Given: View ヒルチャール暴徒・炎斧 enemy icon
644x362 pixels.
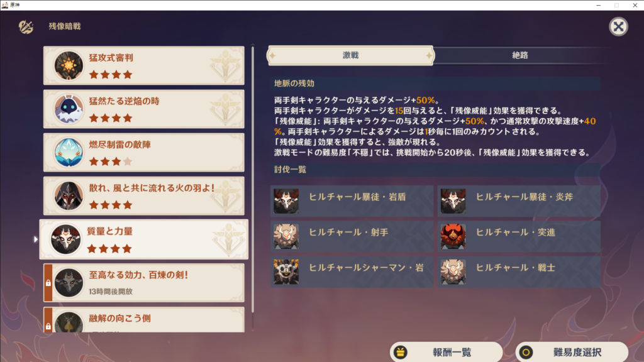Looking at the screenshot, I should [453, 201].
